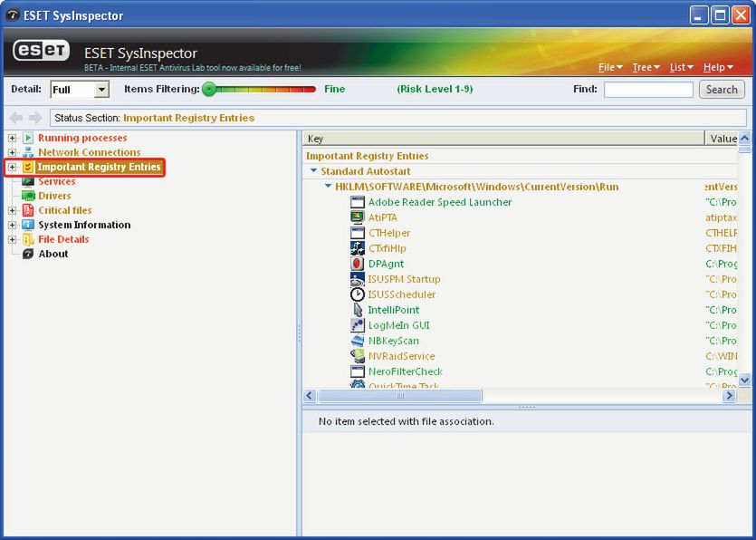The height and width of the screenshot is (540, 756).
Task: Select Services in the tree
Action: click(57, 181)
